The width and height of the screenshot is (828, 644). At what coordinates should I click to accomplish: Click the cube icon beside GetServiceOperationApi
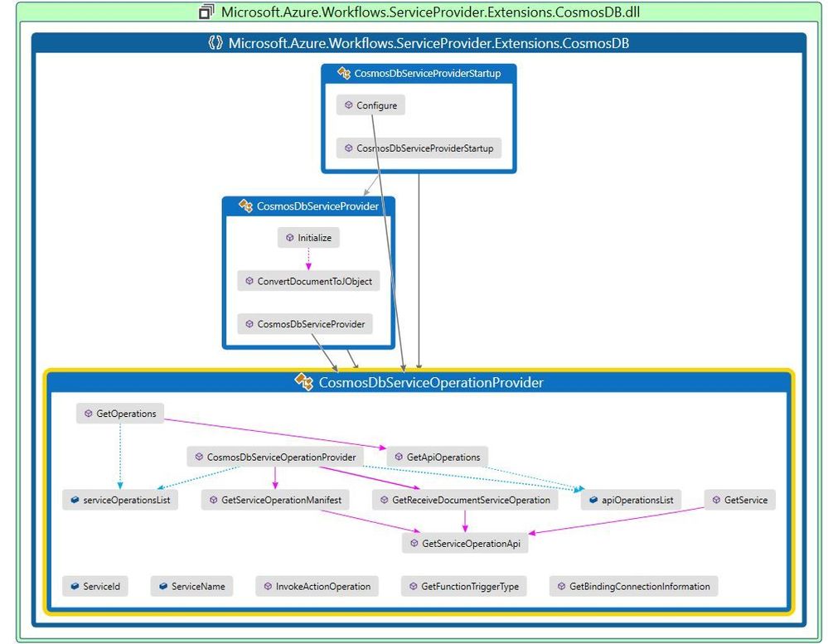[414, 543]
